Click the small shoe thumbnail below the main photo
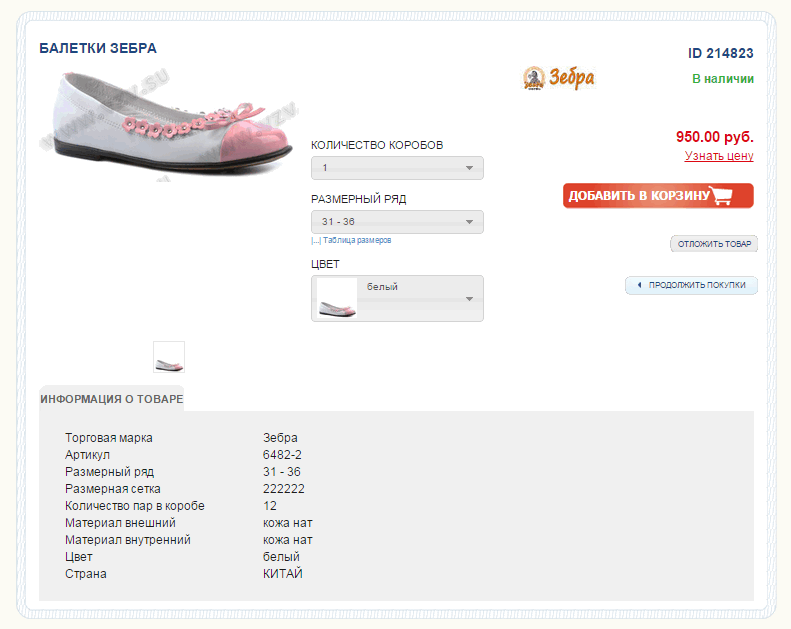The height and width of the screenshot is (629, 791). pos(169,357)
